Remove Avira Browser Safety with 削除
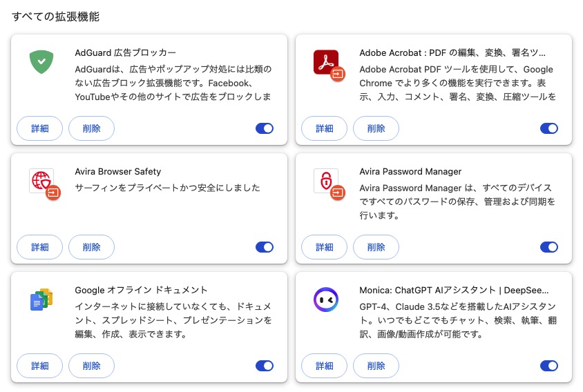583x392 pixels. point(91,247)
